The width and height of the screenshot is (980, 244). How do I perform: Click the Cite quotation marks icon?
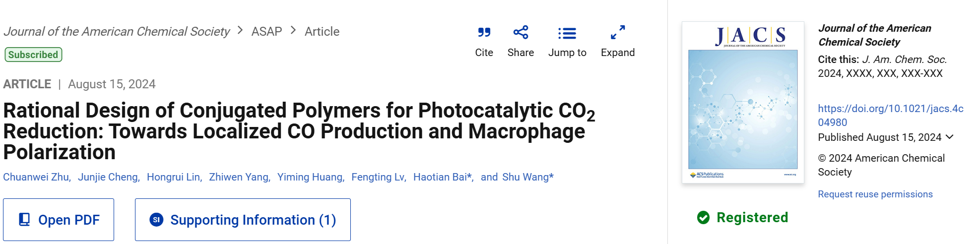pyautogui.click(x=484, y=33)
